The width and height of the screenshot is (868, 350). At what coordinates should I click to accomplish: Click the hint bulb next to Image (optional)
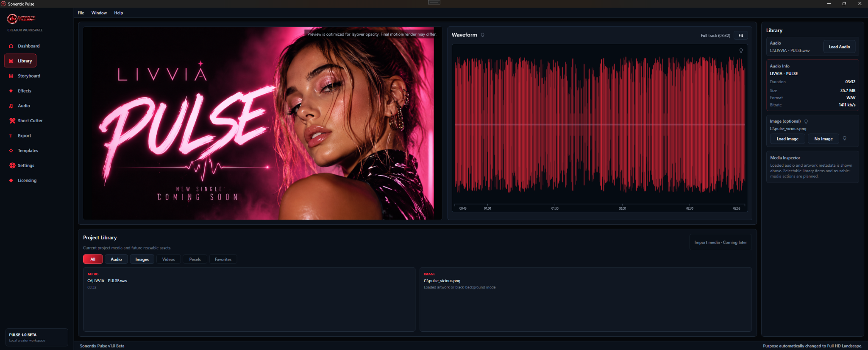click(806, 121)
